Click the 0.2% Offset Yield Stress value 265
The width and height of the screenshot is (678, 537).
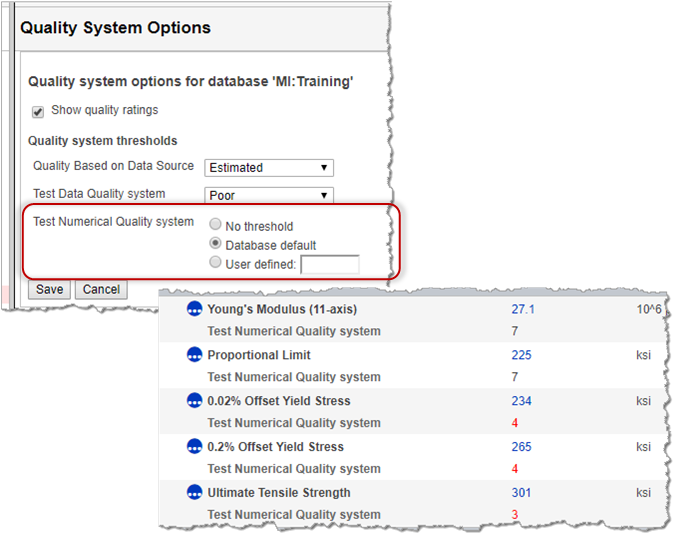click(521, 447)
